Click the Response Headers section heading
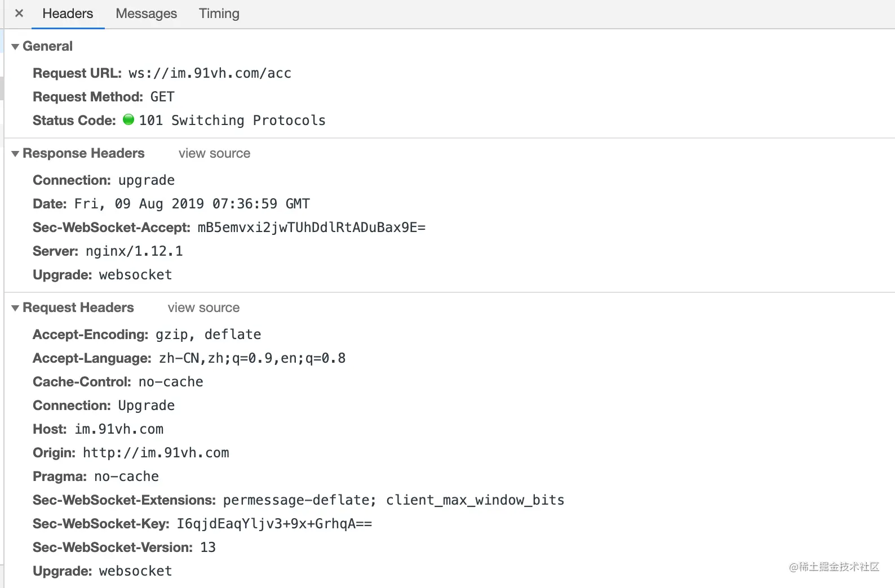 point(83,153)
